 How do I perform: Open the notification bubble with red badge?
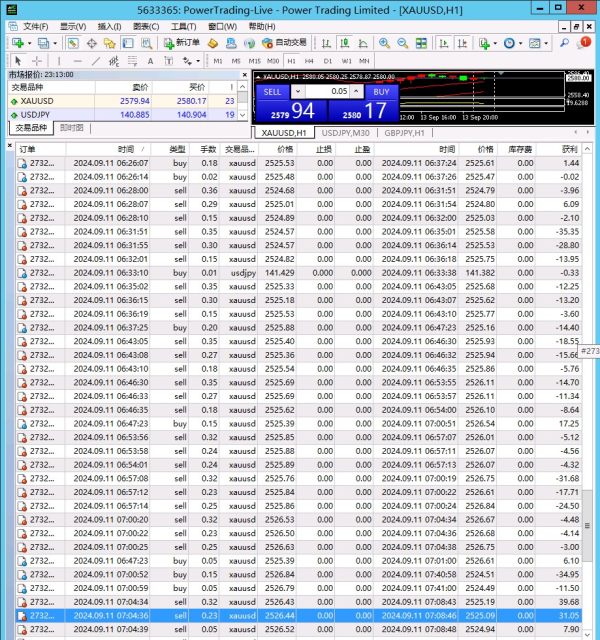(x=584, y=42)
